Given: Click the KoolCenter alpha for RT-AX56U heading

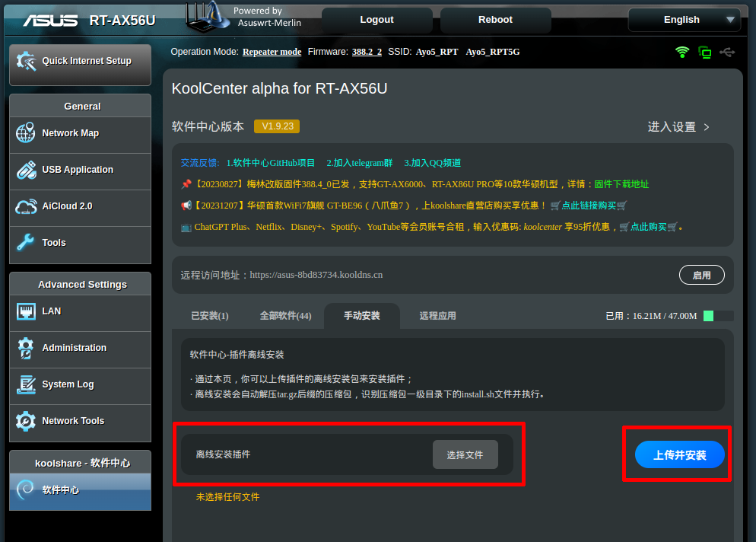Looking at the screenshot, I should coord(280,89).
